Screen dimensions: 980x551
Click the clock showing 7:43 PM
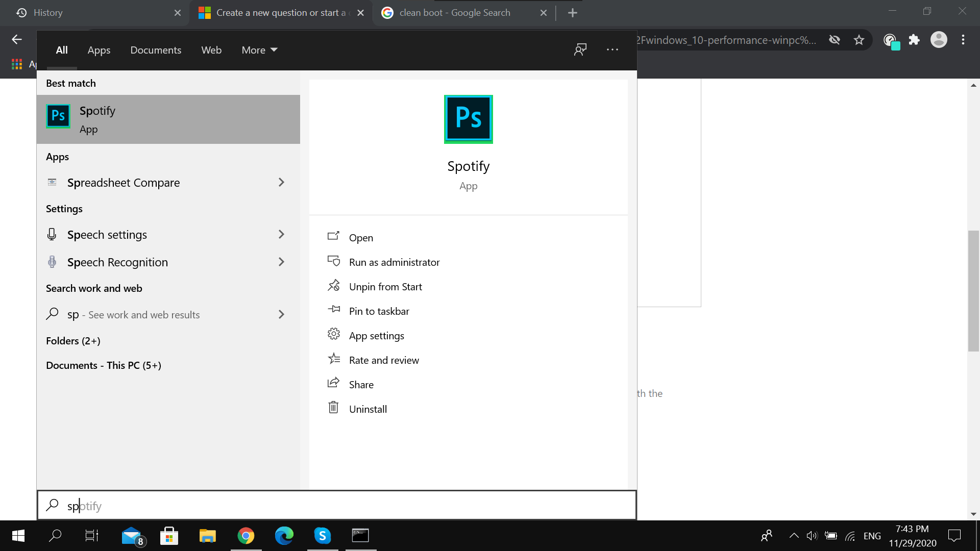tap(912, 529)
